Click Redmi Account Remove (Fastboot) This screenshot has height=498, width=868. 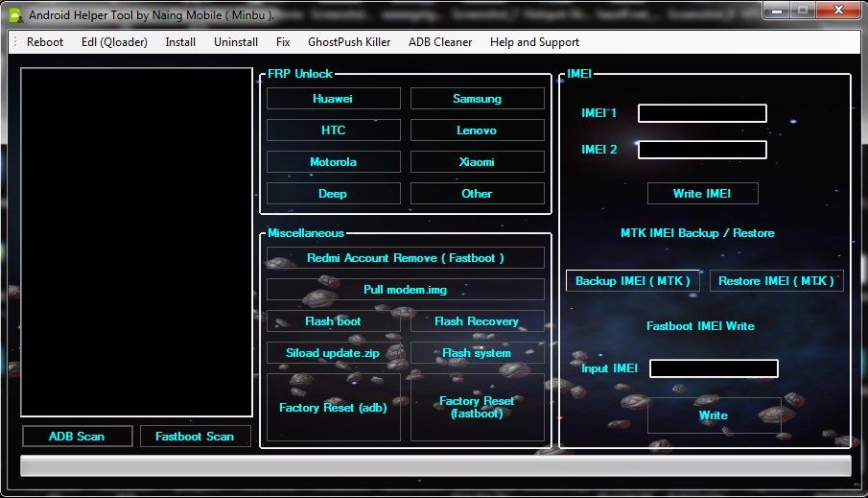(x=405, y=258)
